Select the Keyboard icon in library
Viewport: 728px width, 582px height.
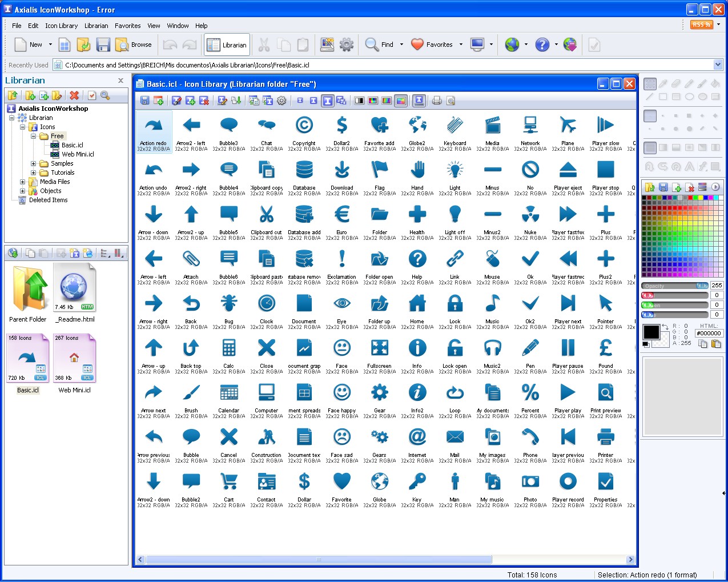455,133
